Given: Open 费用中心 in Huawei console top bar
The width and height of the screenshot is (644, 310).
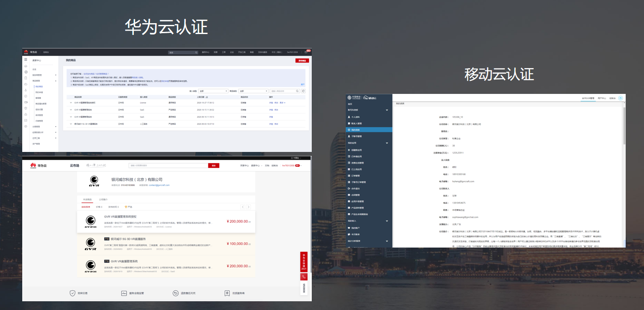Looking at the screenshot, I should click(x=205, y=52).
